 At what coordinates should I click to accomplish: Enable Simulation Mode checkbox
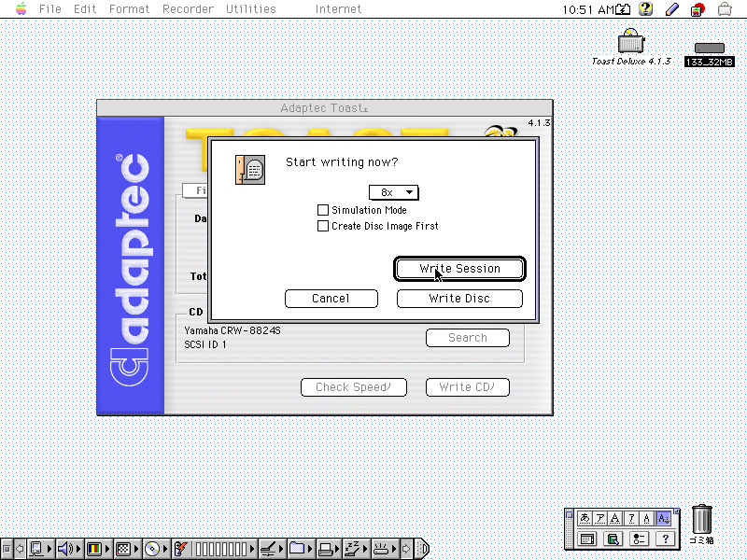tap(323, 210)
